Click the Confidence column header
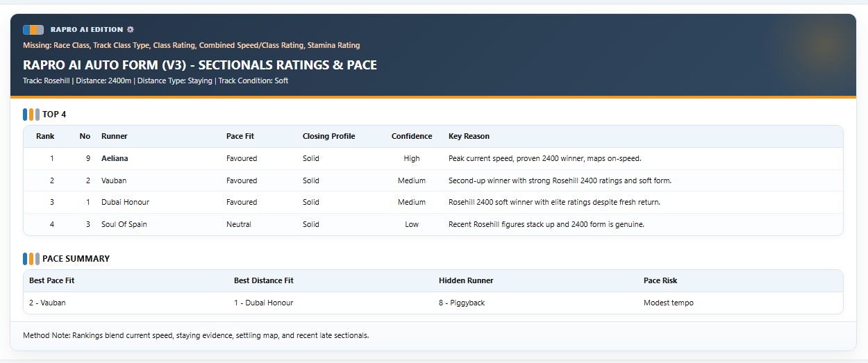 (x=411, y=136)
